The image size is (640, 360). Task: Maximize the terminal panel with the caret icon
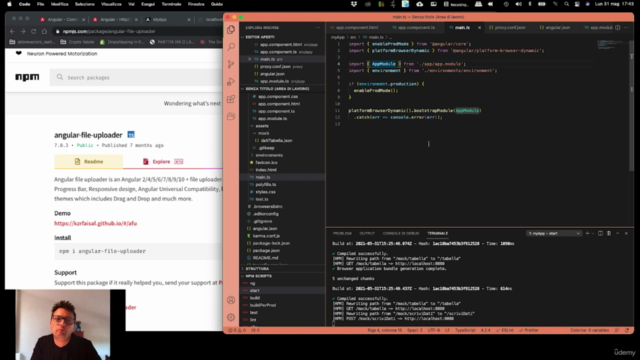tap(618, 233)
